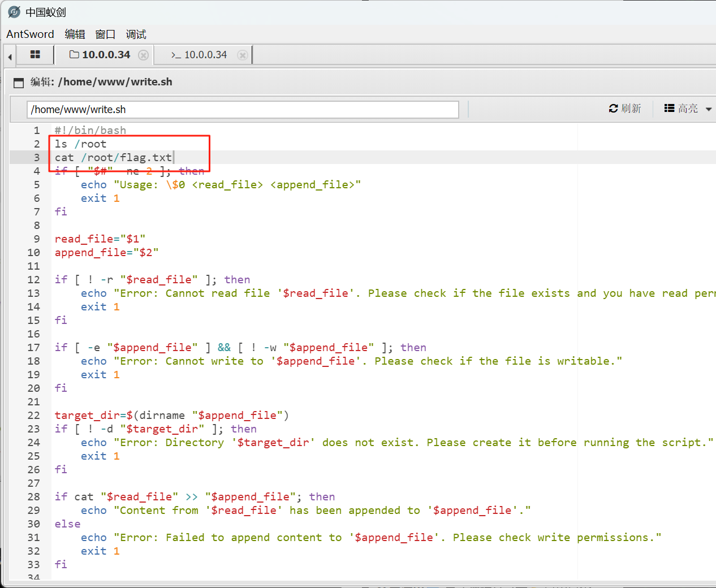The image size is (716, 588).
Task: Click the 'append_file="$2"' line
Action: click(x=106, y=252)
